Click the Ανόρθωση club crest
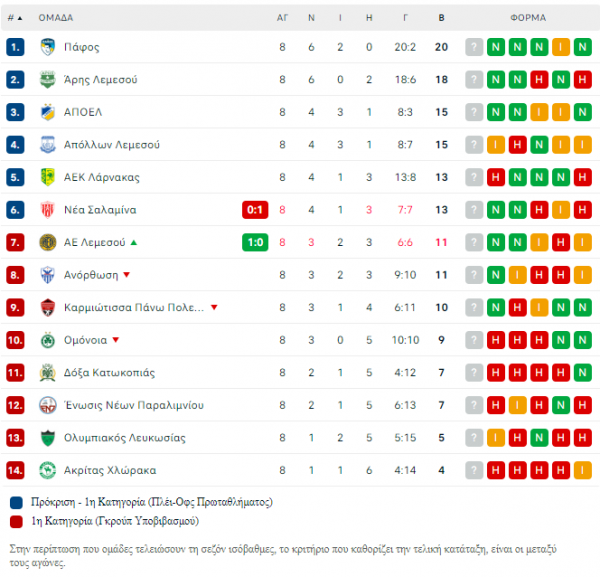Screen dimensions: 600x577 [47, 275]
